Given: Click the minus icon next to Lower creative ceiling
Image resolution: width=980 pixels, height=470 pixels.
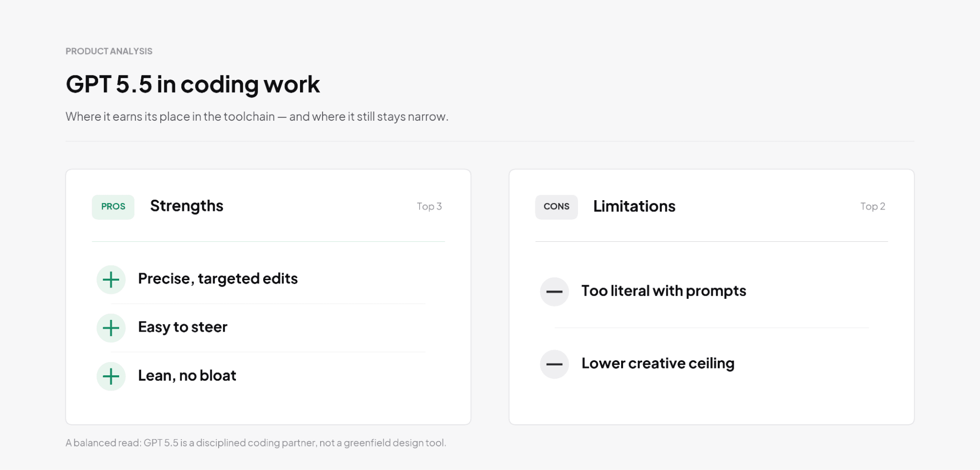Looking at the screenshot, I should pos(554,364).
